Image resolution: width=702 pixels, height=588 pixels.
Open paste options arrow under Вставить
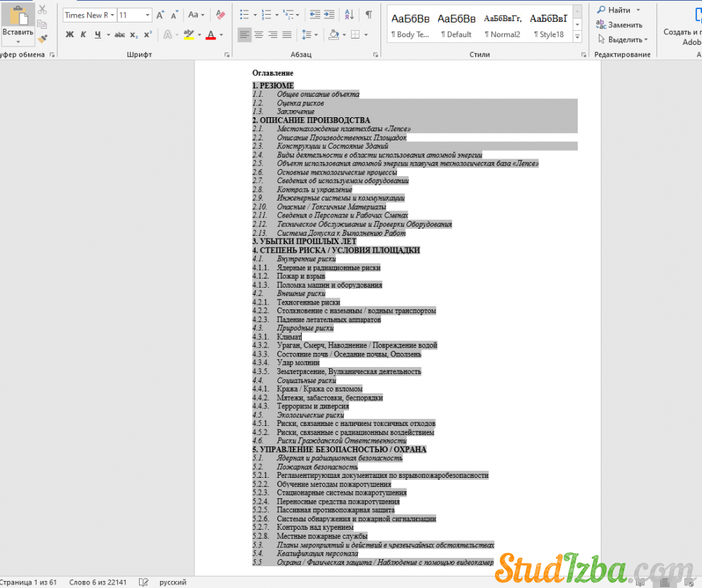[x=18, y=42]
